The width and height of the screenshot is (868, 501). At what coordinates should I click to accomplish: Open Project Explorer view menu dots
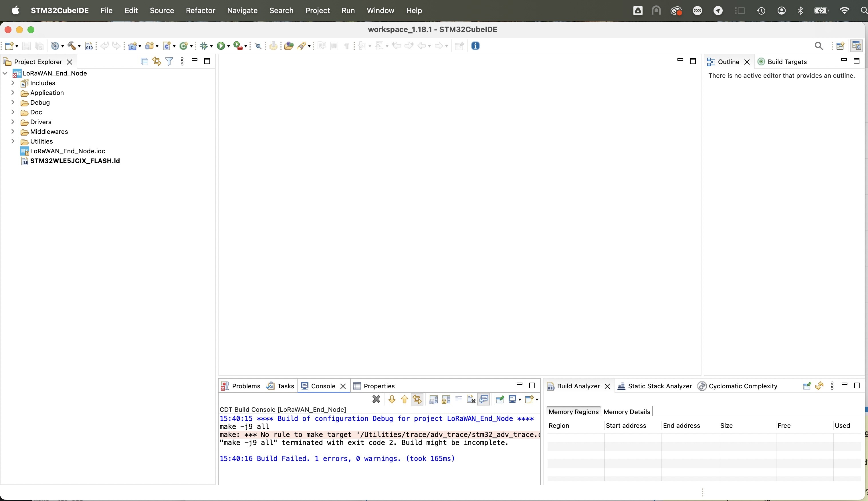point(182,61)
